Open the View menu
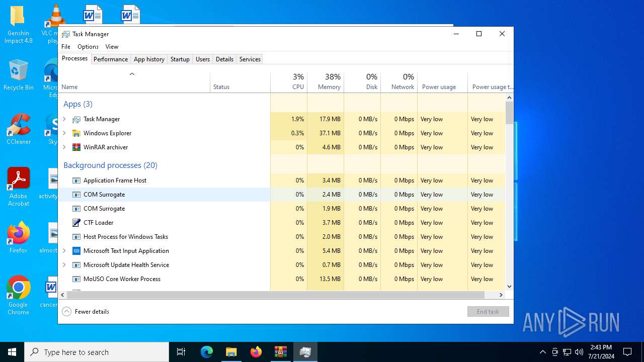The width and height of the screenshot is (644, 362). click(x=112, y=47)
